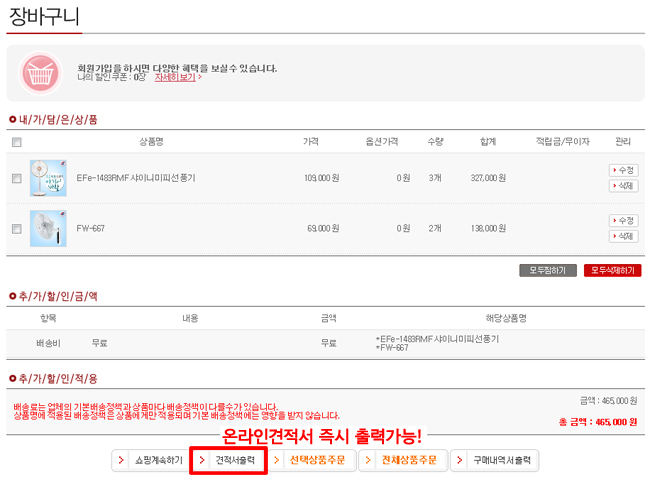Check the FW-667 product checkbox

(x=16, y=229)
